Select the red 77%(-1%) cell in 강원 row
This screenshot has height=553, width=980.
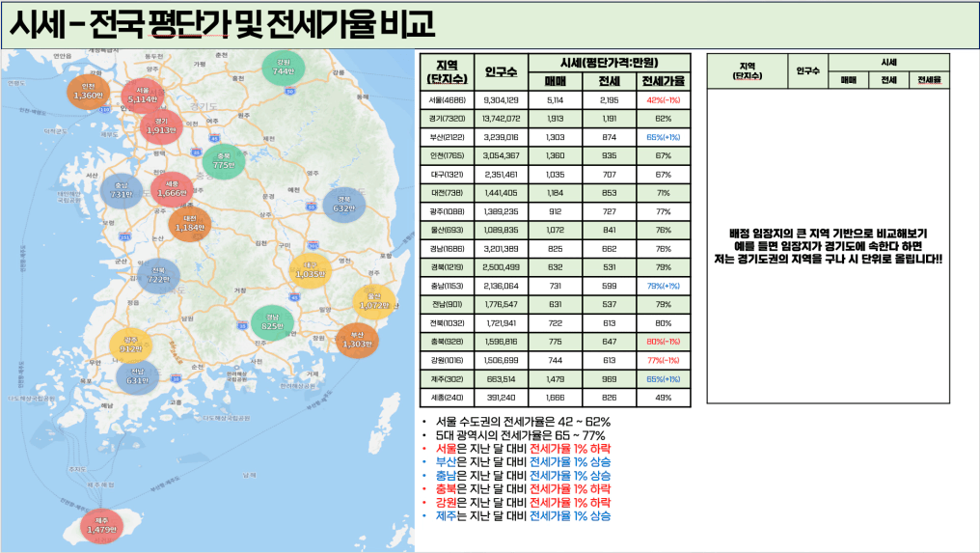663,360
